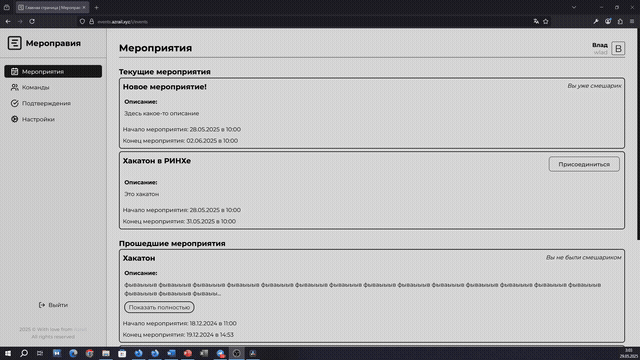
Task: Reload the page with the refresh icon
Action: (32, 21)
